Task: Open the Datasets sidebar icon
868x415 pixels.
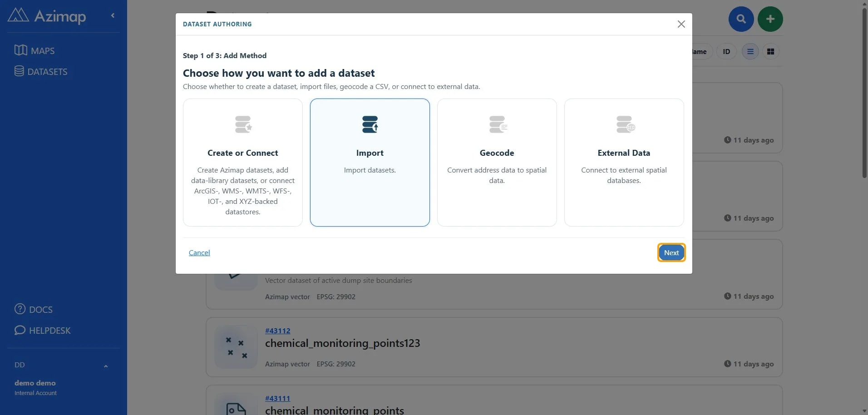Action: 19,71
